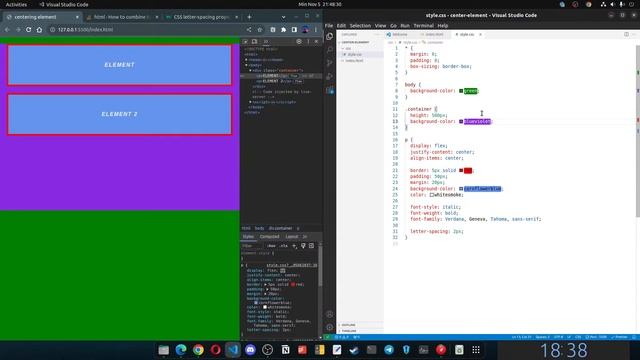
Task: Reload the page in Chrome
Action: [x=29, y=30]
